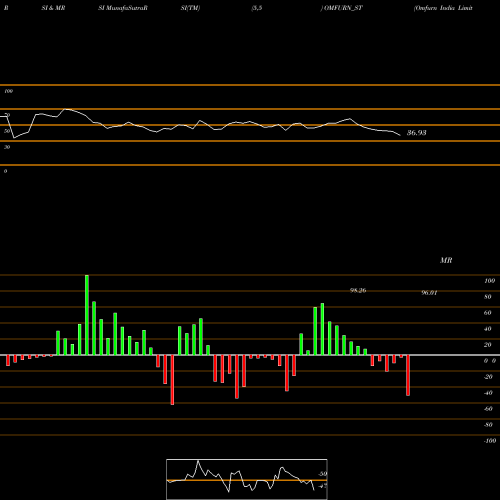
Task: Click the 'Omfurn India Limit' company name
Action: click(443, 8)
